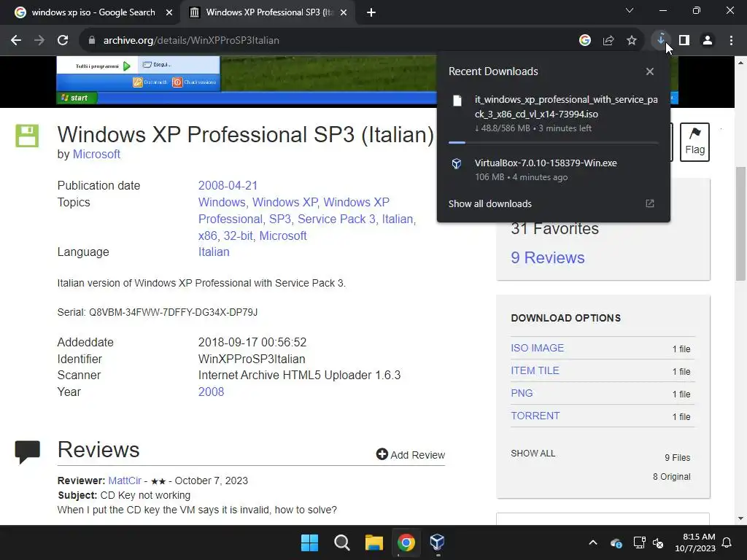The height and width of the screenshot is (560, 747).
Task: Open the notifications bell icon
Action: point(727,542)
